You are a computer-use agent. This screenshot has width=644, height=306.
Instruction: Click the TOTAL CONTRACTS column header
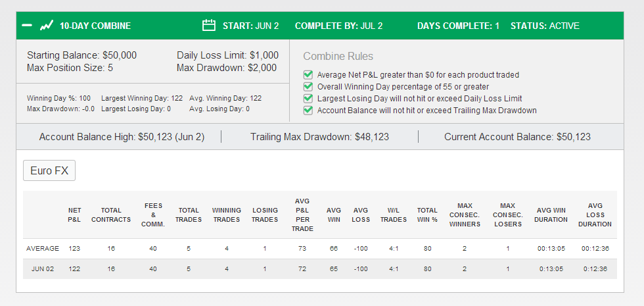click(111, 215)
